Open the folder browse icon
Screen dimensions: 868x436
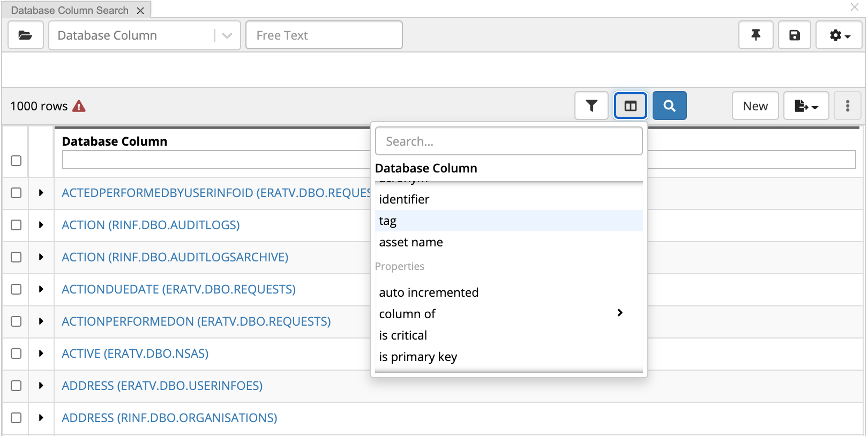[x=25, y=35]
